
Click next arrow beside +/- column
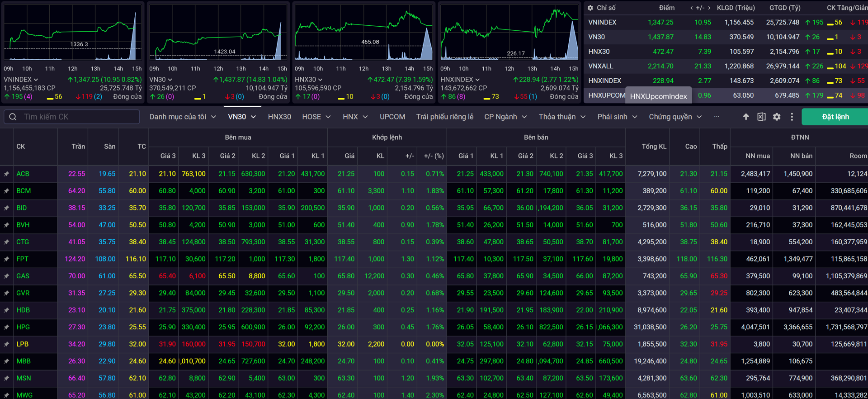click(x=709, y=8)
